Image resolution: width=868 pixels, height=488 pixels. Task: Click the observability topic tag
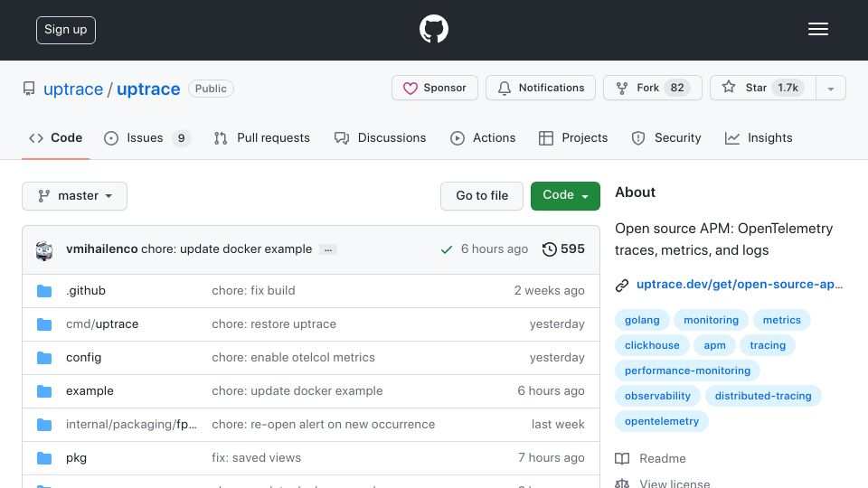tap(657, 396)
